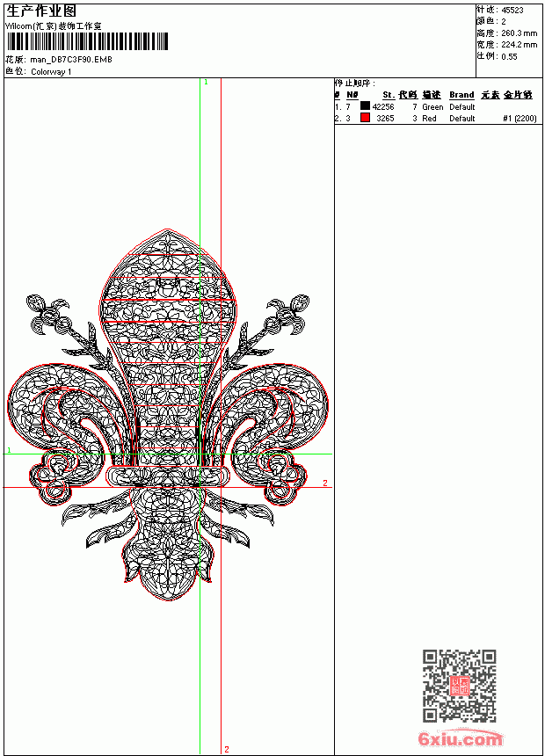545x756 pixels.
Task: Click the sequin entry #1 (2200)
Action: 520,119
